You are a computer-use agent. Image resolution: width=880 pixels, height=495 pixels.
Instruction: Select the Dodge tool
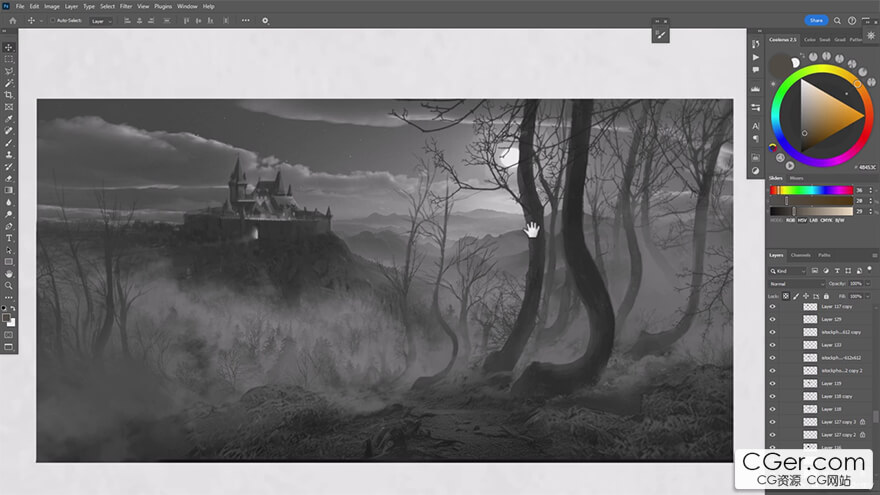pyautogui.click(x=8, y=214)
